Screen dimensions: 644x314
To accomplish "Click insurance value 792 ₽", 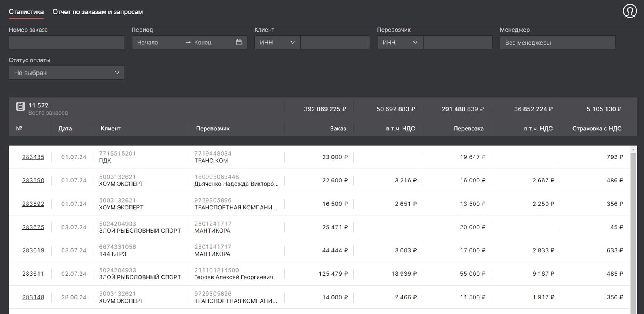I will [615, 157].
